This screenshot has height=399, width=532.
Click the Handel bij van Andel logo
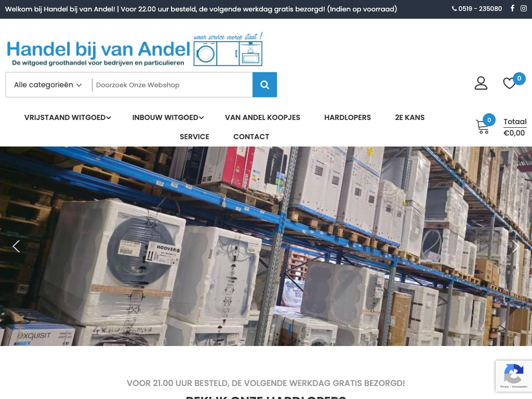135,49
